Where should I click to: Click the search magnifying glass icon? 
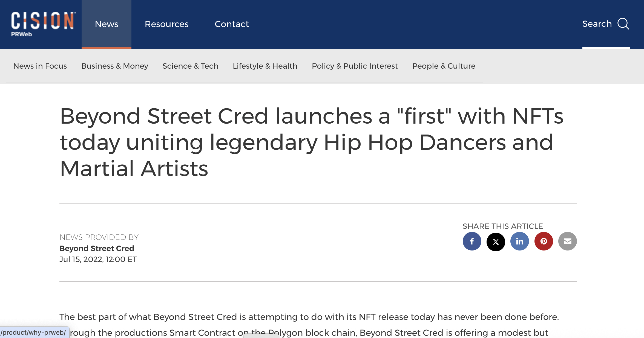pyautogui.click(x=623, y=24)
